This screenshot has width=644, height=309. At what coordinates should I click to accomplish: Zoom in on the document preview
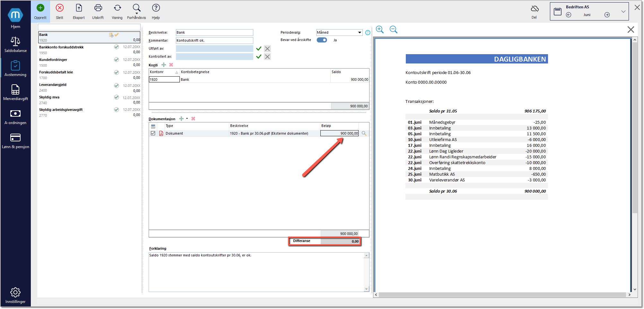pos(380,29)
